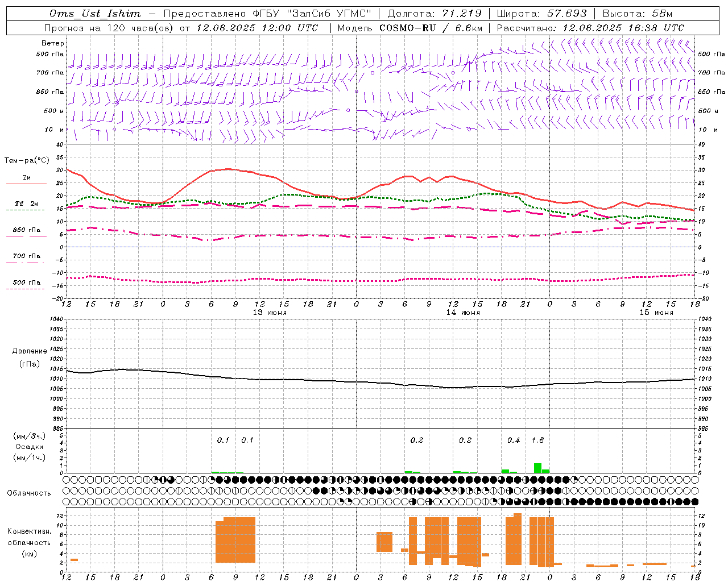Click the Td 2м dew point legend entry
728x582 pixels.
click(x=27, y=203)
